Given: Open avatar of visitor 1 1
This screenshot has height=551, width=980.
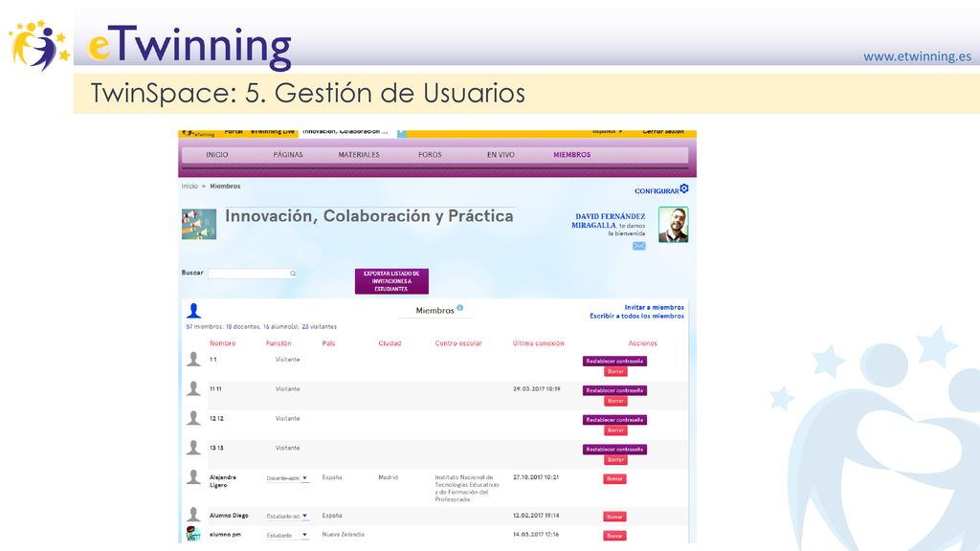Looking at the screenshot, I should 193,360.
